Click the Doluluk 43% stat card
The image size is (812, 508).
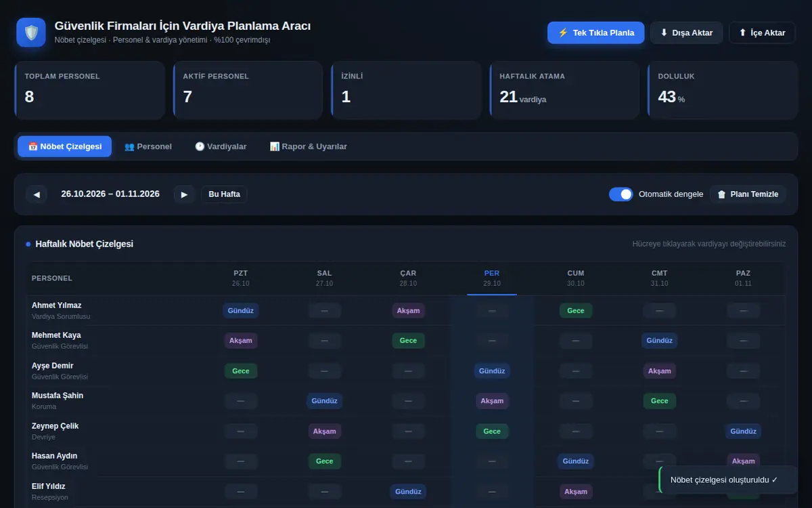723,91
